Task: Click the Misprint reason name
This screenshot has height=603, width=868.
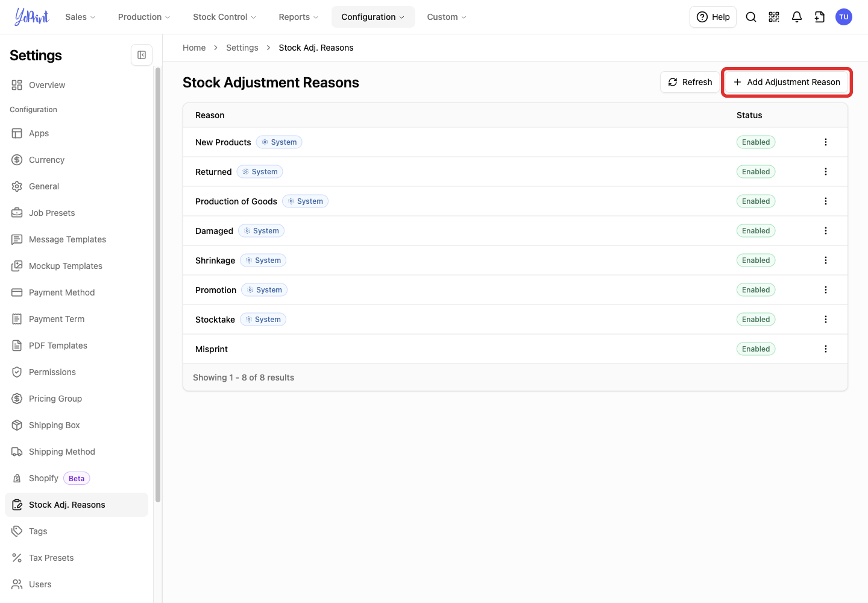Action: tap(212, 349)
